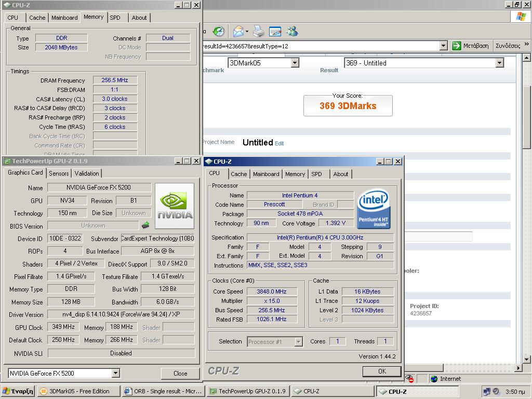Select Mainboard tab in front CPU-Z window
The image size is (532, 399).
(x=266, y=174)
